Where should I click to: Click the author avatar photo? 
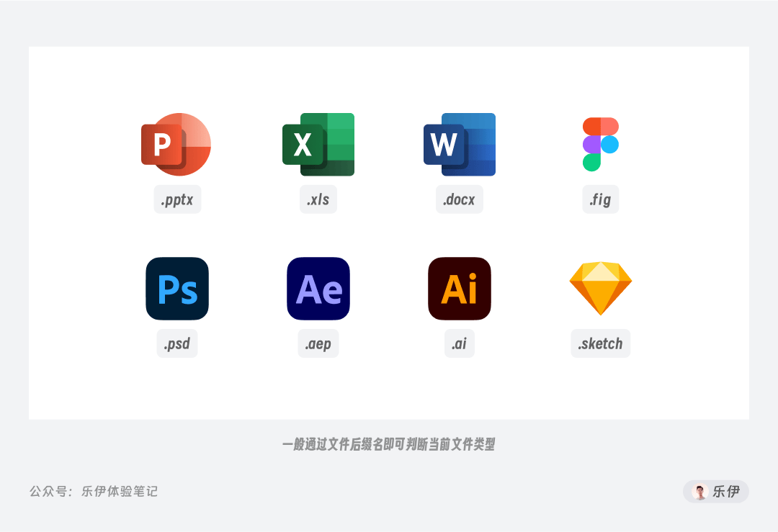tap(699, 492)
